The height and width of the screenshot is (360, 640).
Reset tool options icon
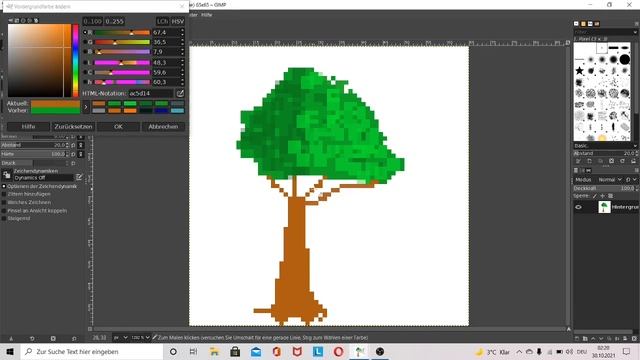[x=74, y=338]
